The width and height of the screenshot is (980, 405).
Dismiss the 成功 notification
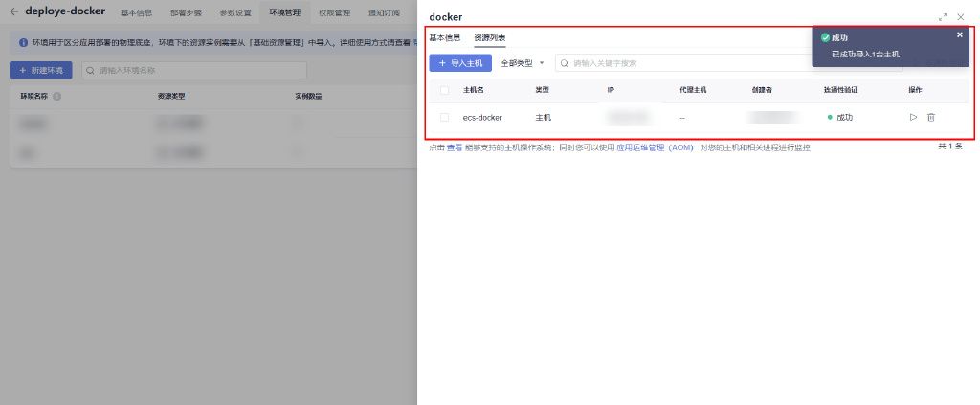point(960,35)
